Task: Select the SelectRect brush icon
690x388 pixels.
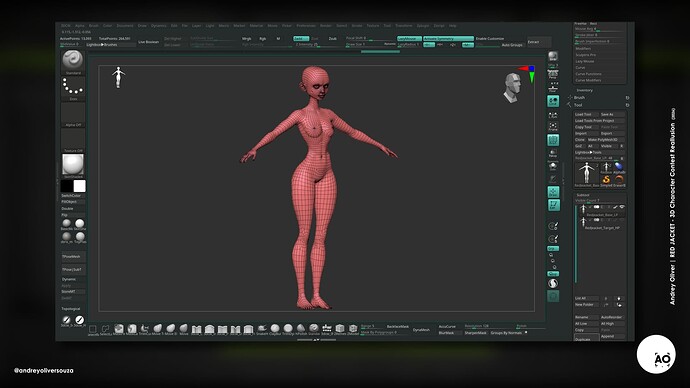Action: [x=93, y=329]
